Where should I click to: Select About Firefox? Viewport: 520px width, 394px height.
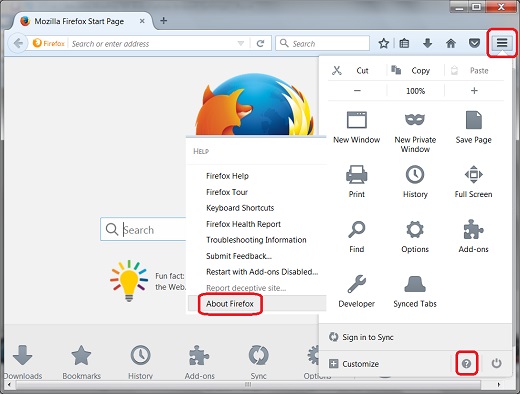(x=230, y=304)
